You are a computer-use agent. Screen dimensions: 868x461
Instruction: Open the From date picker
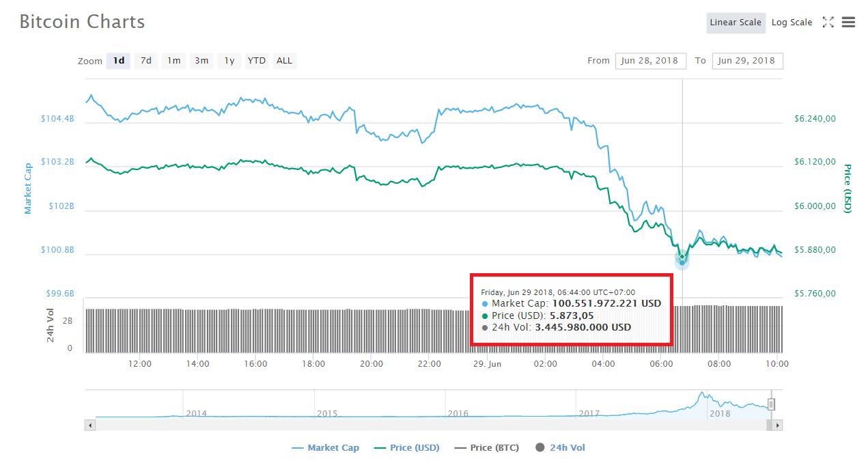(x=650, y=60)
